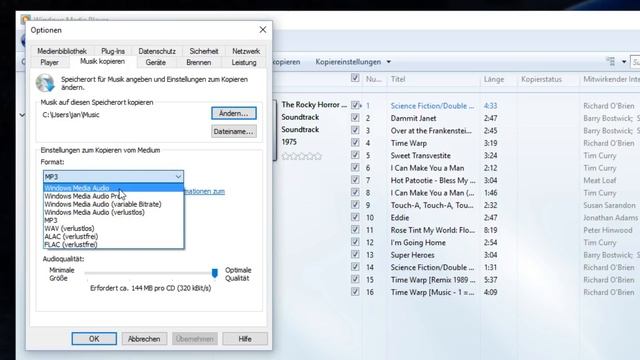Click contributor Susan Sarandon
Screen dimensions: 640x360
(x=609, y=205)
